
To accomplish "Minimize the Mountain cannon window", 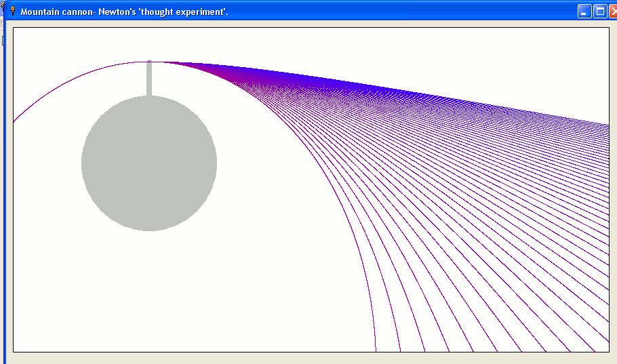I will 584,12.
